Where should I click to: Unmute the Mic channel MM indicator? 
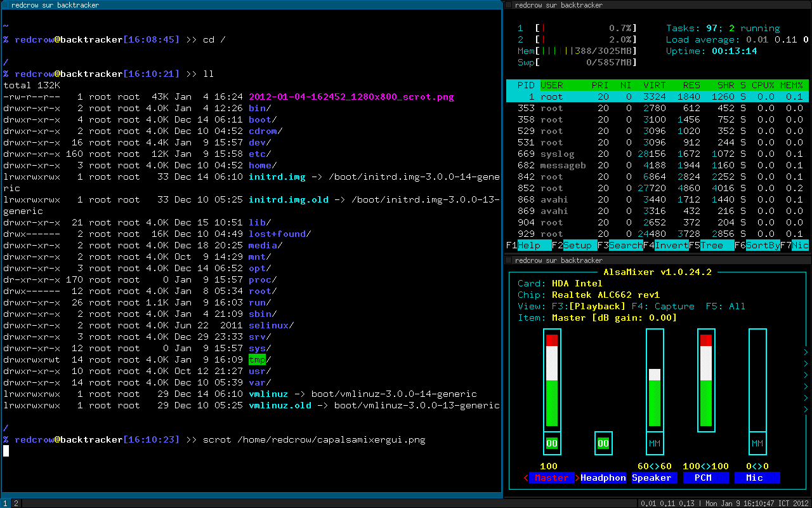(757, 443)
